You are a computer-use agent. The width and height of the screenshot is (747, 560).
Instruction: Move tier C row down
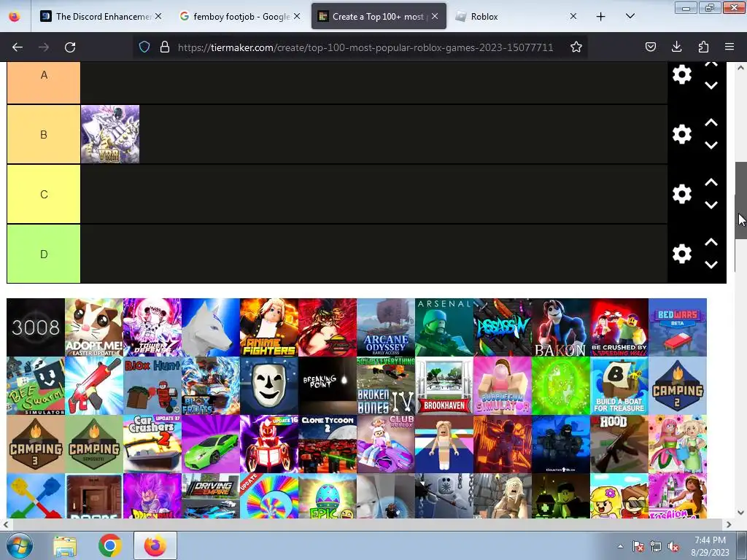click(711, 205)
